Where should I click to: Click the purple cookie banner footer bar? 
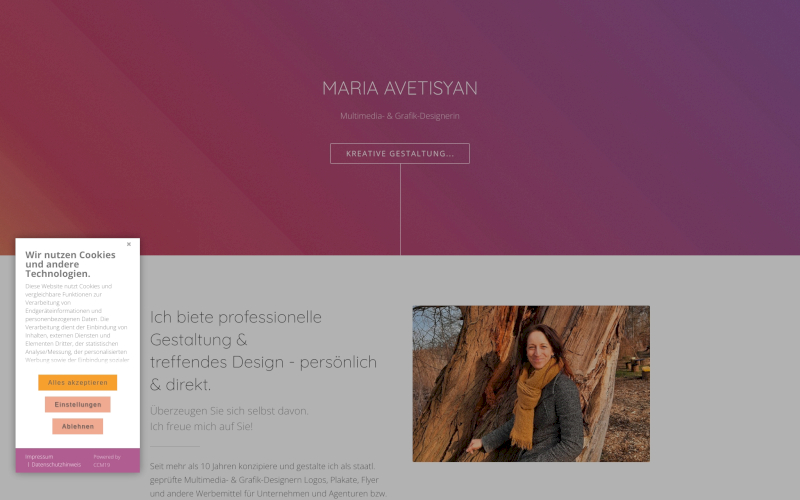78,460
